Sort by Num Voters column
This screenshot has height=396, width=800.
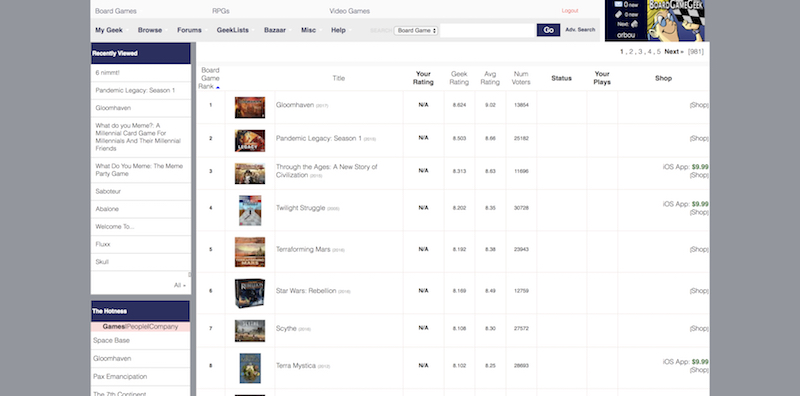(x=521, y=78)
